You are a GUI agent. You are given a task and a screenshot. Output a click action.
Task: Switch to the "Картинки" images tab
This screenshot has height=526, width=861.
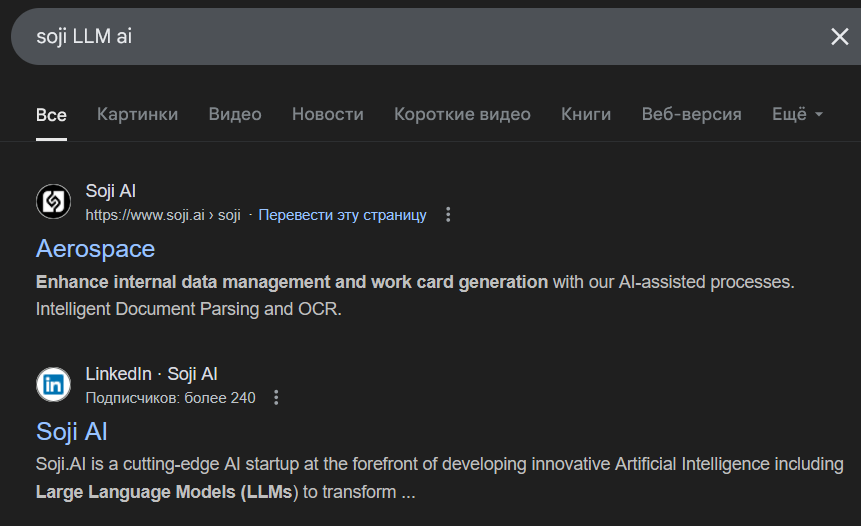(137, 114)
